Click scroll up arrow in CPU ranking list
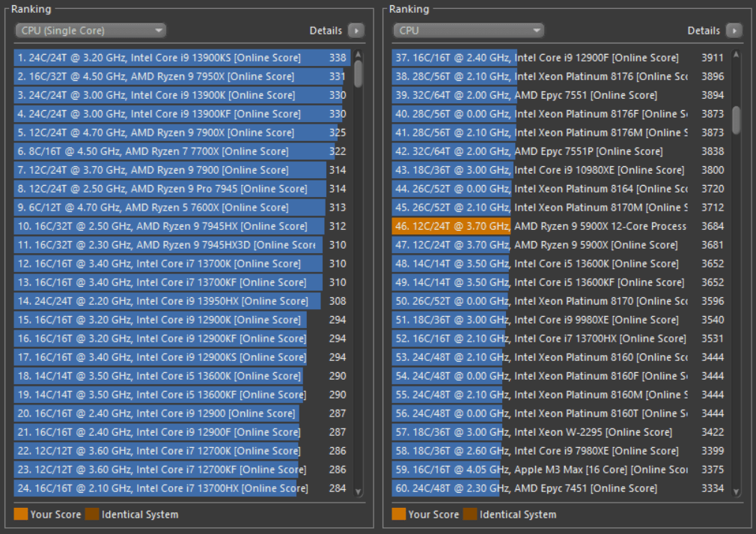 [x=736, y=54]
